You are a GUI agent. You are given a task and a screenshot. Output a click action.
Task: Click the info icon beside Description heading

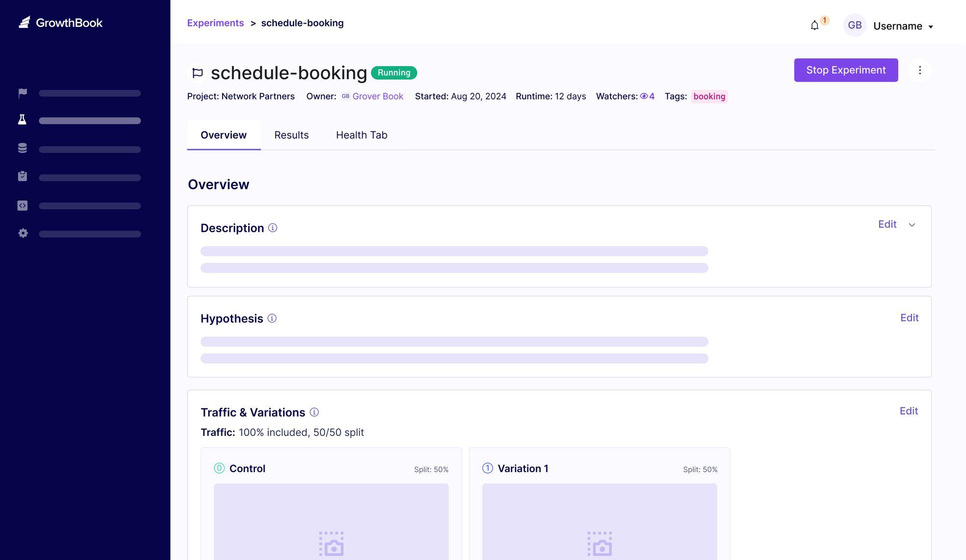[273, 227]
